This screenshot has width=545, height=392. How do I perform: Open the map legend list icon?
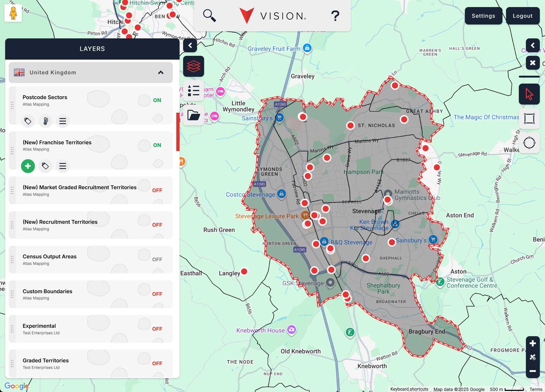pos(193,91)
